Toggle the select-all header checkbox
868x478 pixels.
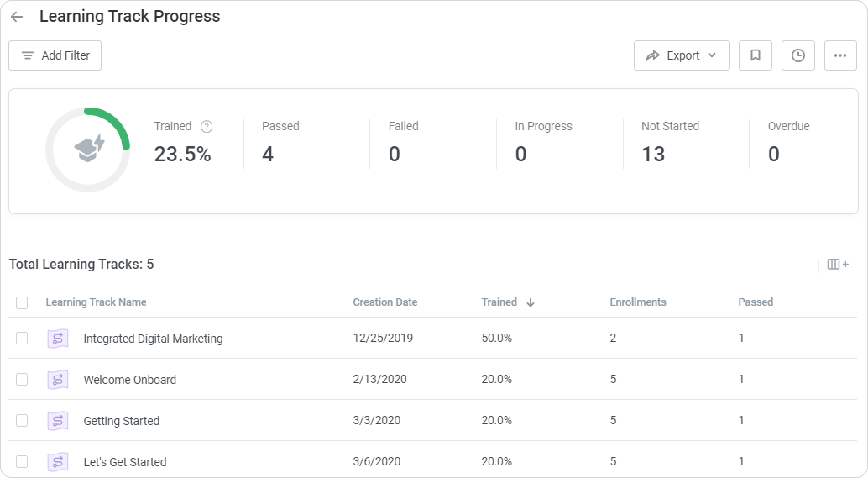pyautogui.click(x=22, y=302)
